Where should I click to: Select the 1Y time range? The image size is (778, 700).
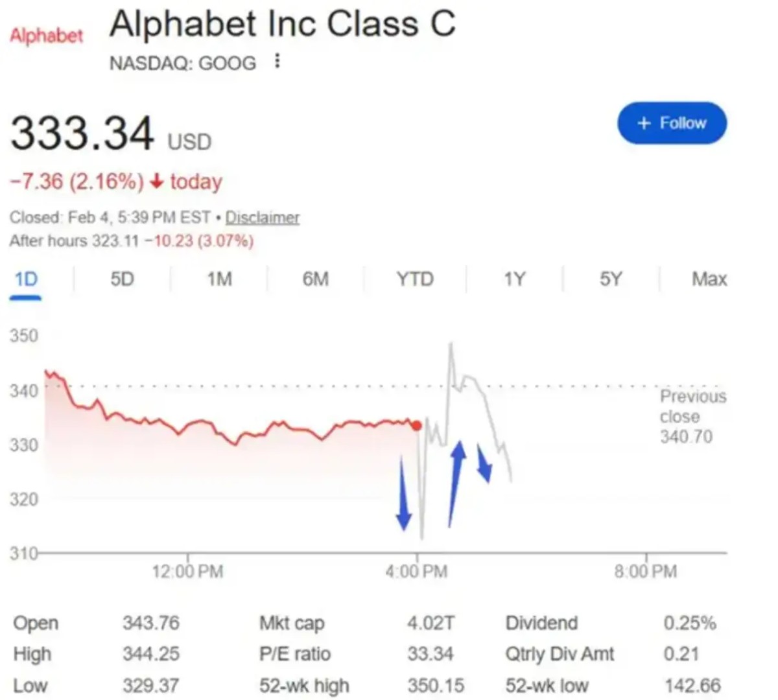(513, 279)
